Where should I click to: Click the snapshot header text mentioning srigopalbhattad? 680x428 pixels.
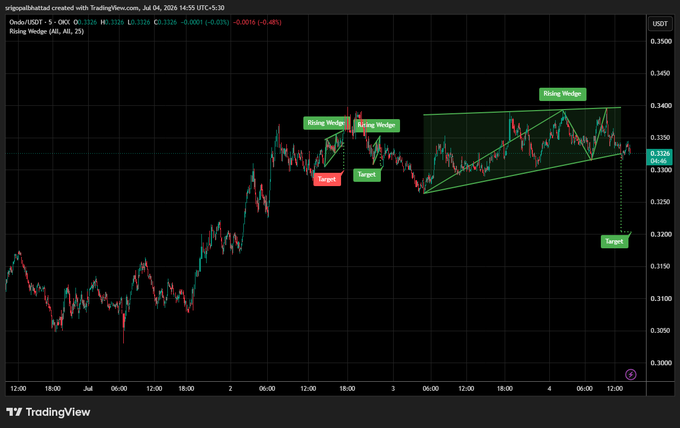[115, 8]
